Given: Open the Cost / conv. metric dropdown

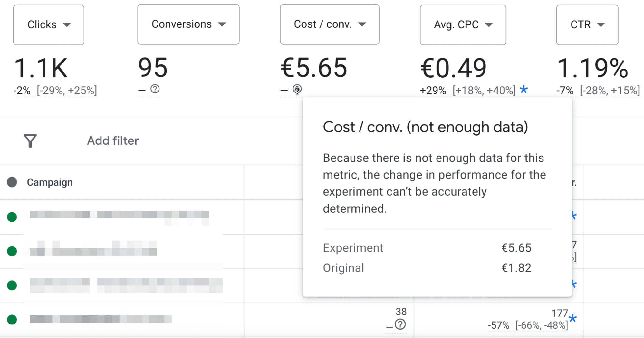Looking at the screenshot, I should (363, 24).
